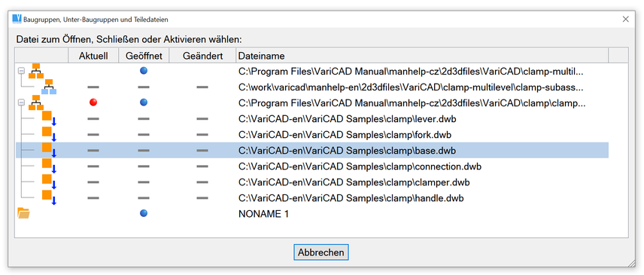Click the orange assembly icon of clamp-multilevel row

(x=35, y=71)
